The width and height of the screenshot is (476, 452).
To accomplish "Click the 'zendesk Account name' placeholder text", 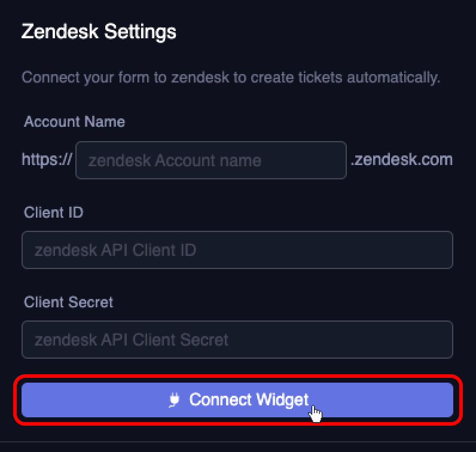I will 175,160.
